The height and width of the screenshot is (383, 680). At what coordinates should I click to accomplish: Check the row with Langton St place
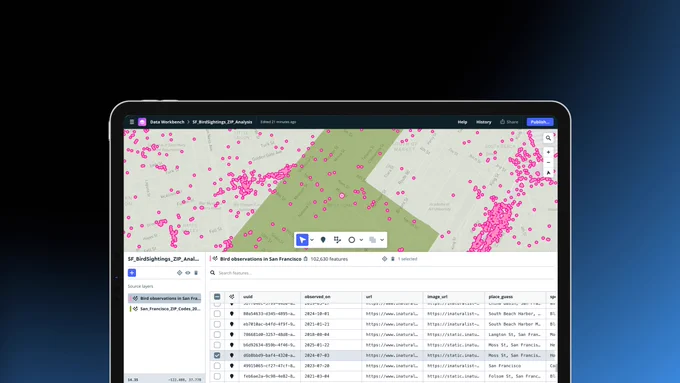click(217, 334)
